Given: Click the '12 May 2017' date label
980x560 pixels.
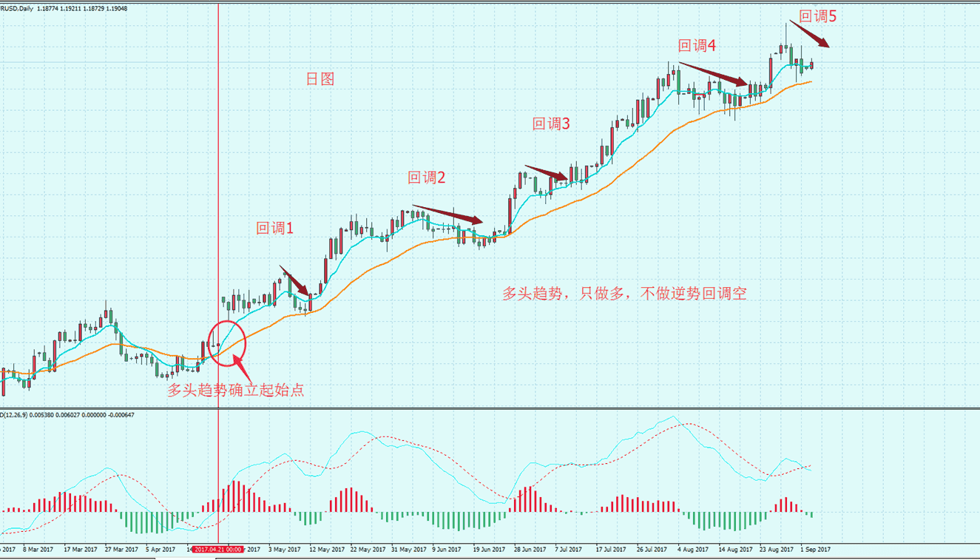Looking at the screenshot, I should tap(327, 550).
